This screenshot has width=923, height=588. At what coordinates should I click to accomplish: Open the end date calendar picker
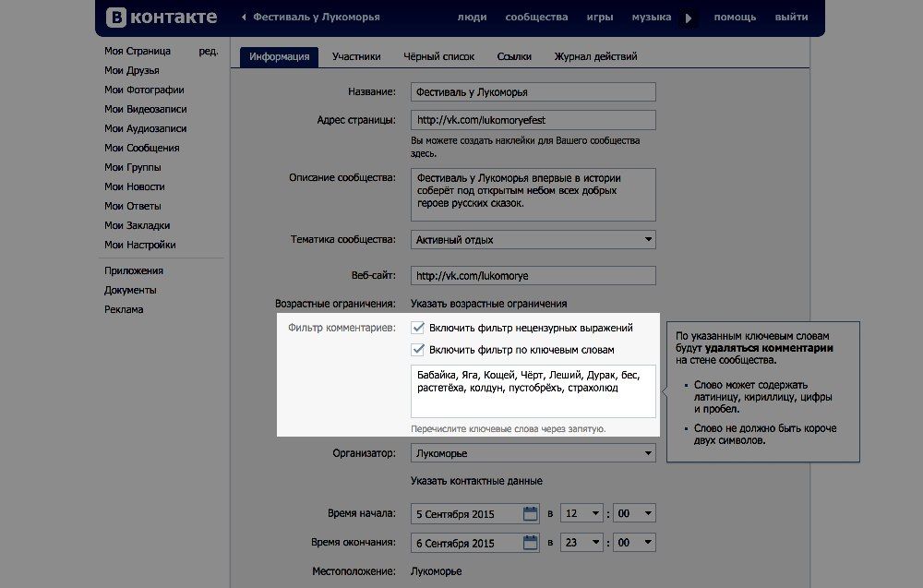click(530, 542)
